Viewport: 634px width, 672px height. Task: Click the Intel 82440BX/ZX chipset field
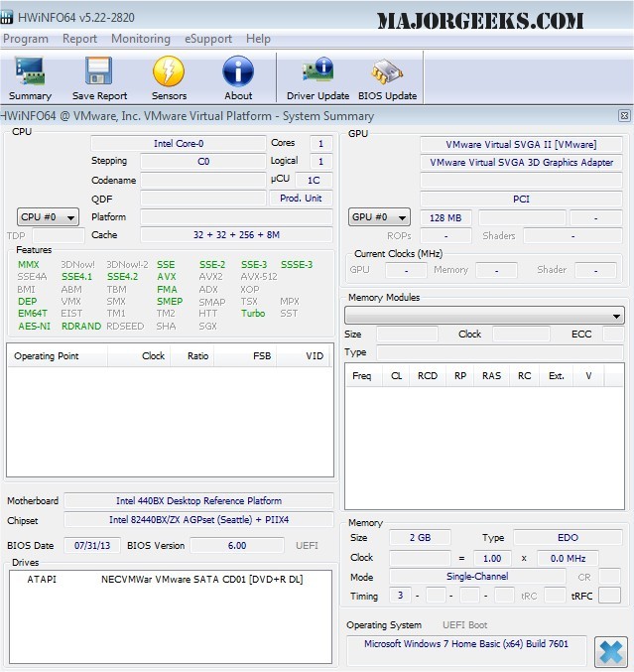coord(198,520)
